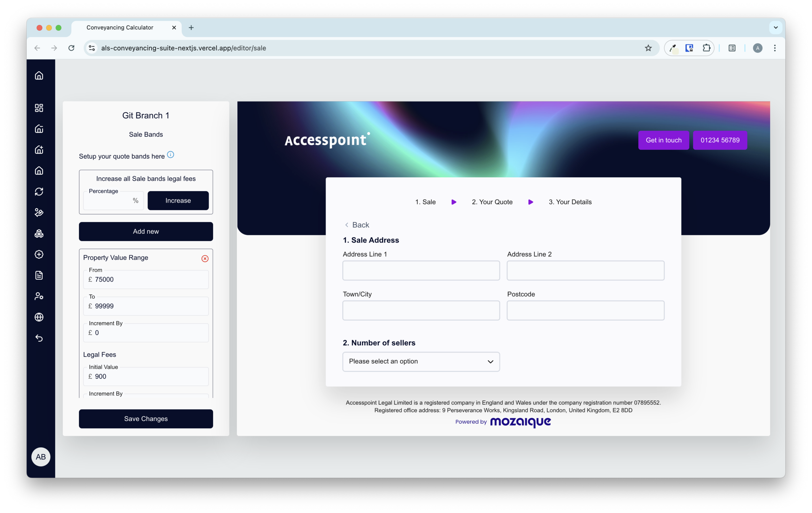Open the dashboard grid icon in sidebar
Viewport: 812px width, 513px height.
[x=39, y=108]
